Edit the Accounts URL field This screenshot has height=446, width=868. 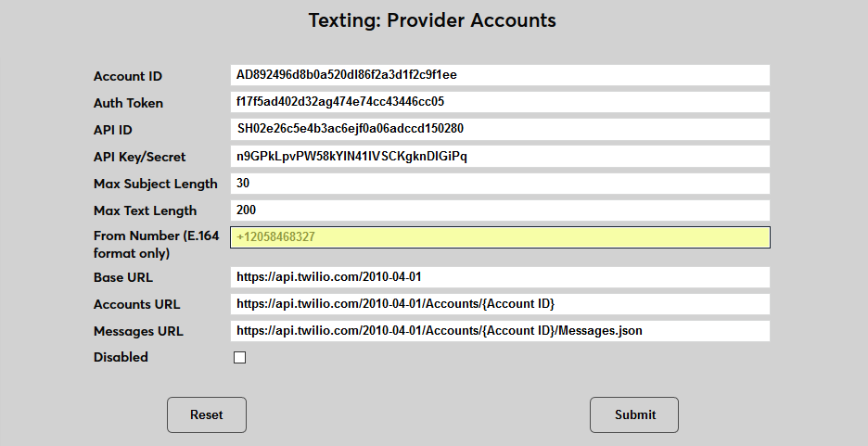click(x=500, y=304)
